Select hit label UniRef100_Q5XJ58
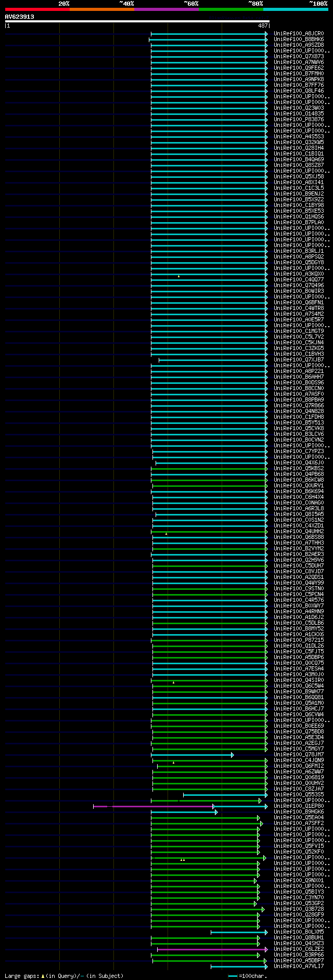Viewport: 333px width, 980px height. tap(299, 177)
